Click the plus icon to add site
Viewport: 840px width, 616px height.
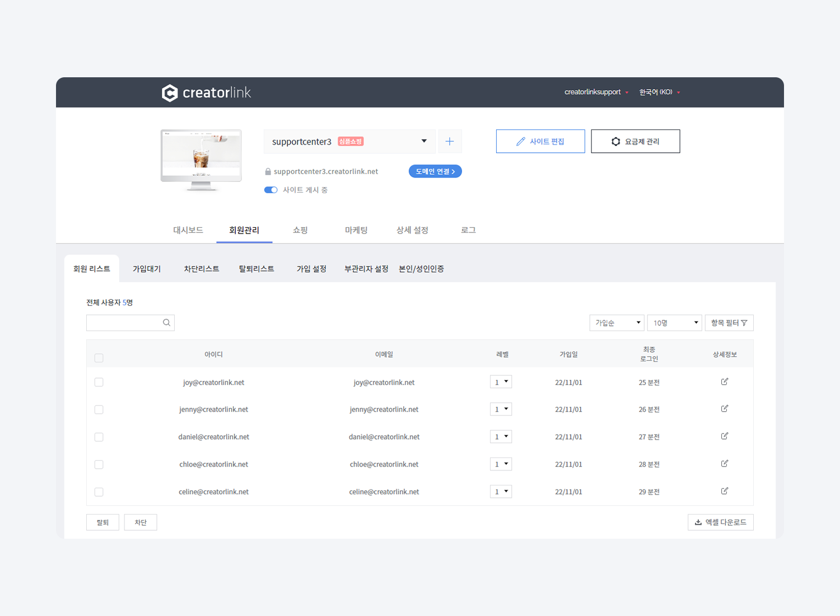coord(450,142)
